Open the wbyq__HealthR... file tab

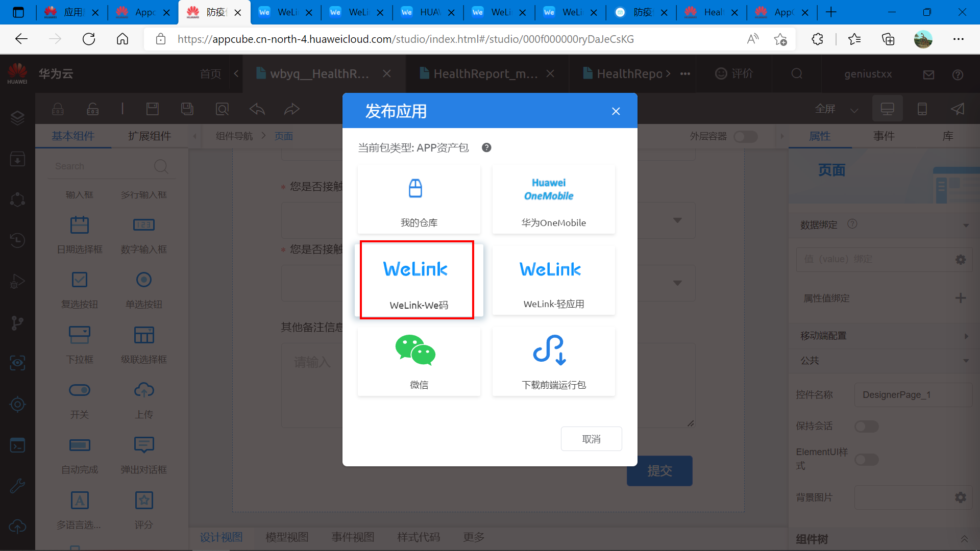point(319,74)
